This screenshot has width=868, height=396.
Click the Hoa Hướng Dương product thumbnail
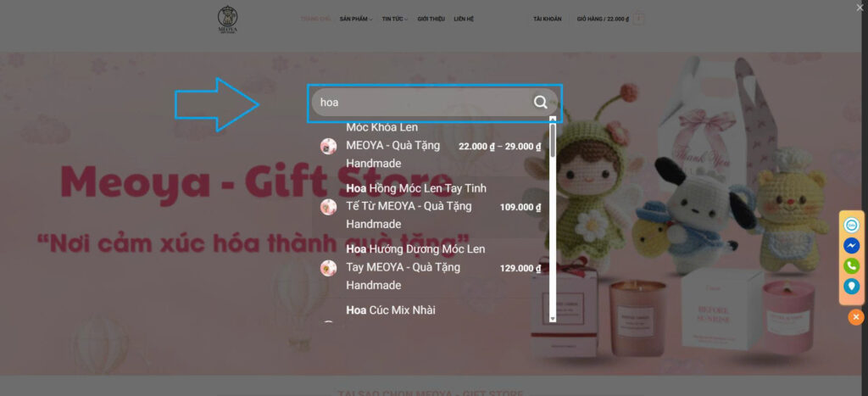(x=328, y=268)
